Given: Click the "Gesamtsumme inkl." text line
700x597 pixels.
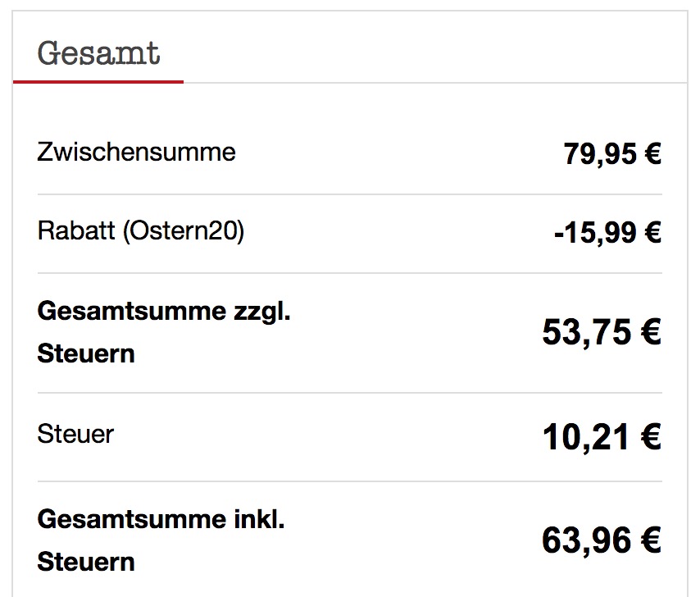Looking at the screenshot, I should click(161, 519).
